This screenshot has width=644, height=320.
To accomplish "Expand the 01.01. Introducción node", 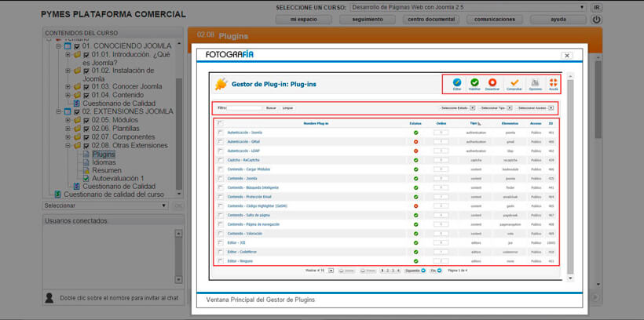I will (68, 54).
